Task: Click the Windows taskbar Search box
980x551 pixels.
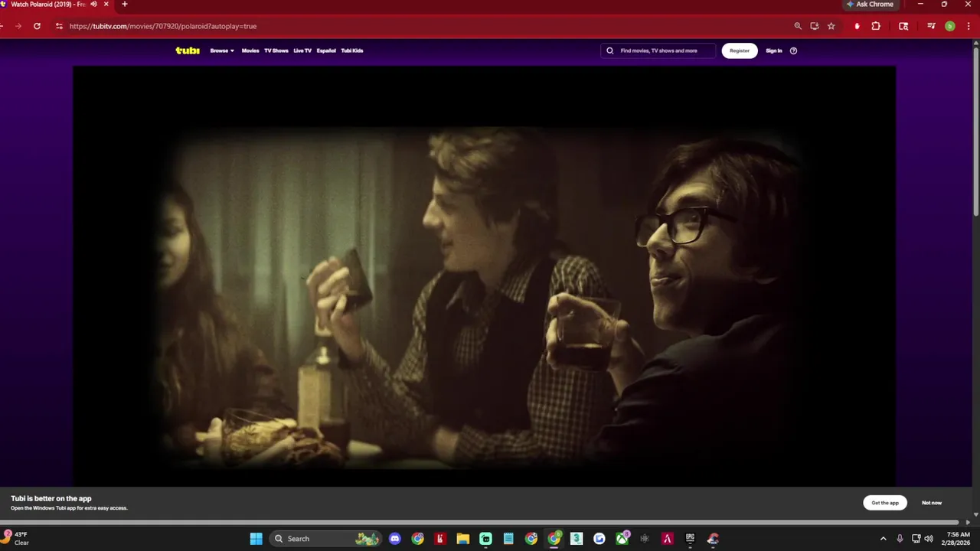Action: (x=327, y=539)
